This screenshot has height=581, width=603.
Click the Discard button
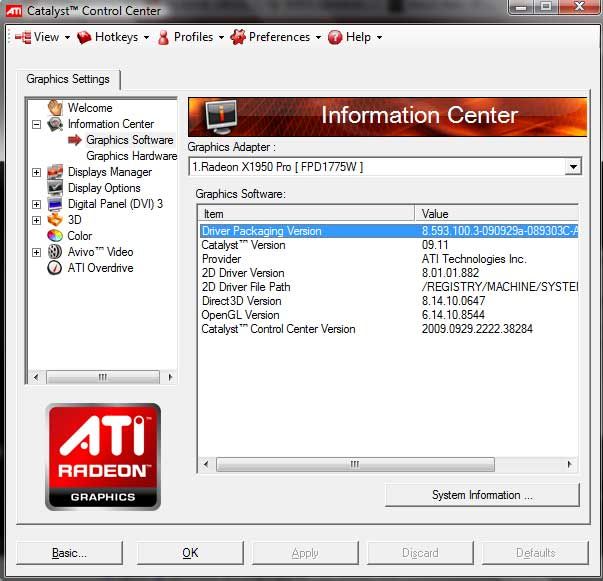tap(420, 553)
